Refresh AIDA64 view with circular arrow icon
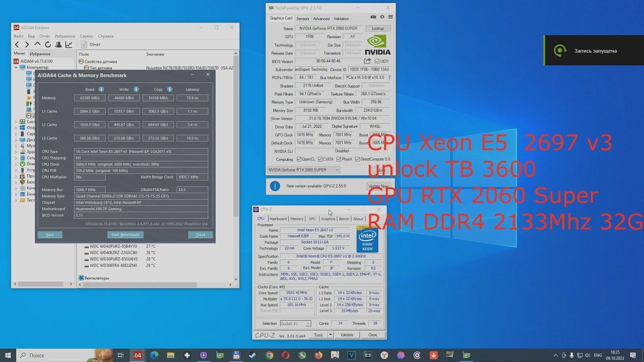This screenshot has height=362, width=644. tap(48, 45)
